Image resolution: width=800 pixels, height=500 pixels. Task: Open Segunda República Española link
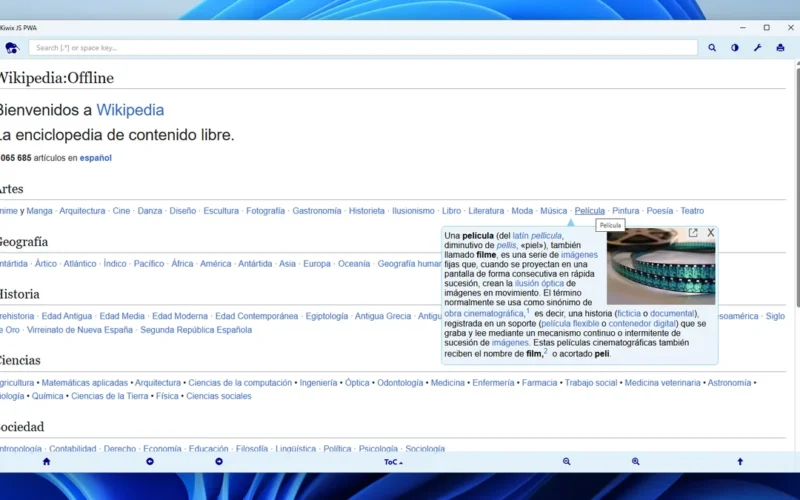click(196, 330)
